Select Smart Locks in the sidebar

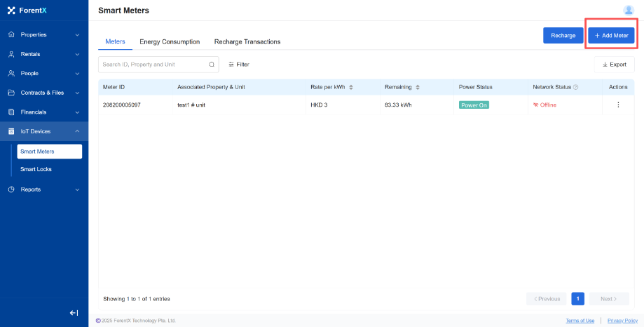[36, 169]
